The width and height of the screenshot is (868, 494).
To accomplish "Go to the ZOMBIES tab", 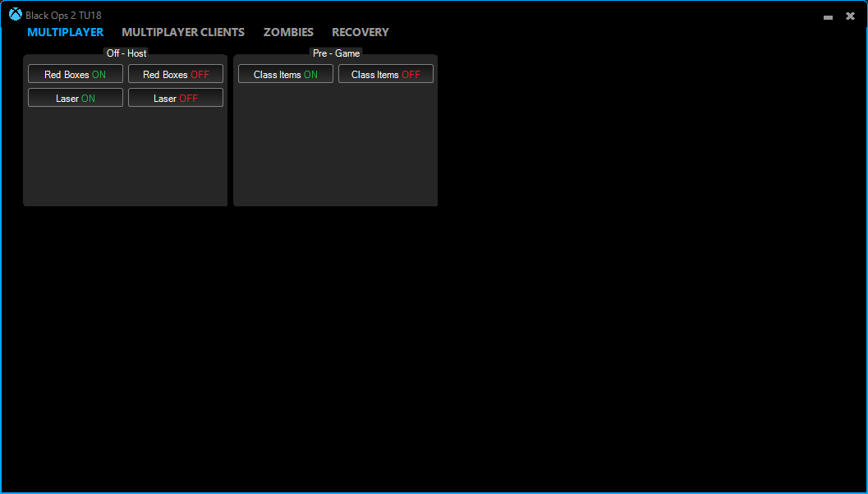I will click(288, 32).
